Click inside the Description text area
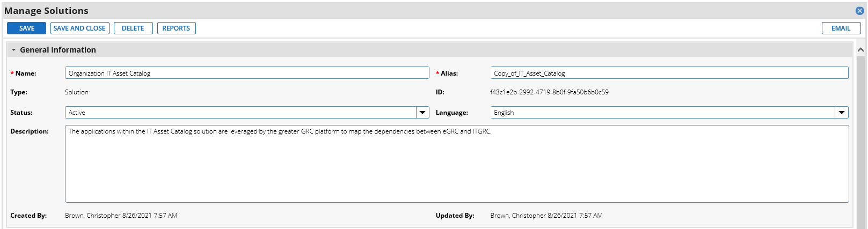868x229 pixels. (x=457, y=164)
